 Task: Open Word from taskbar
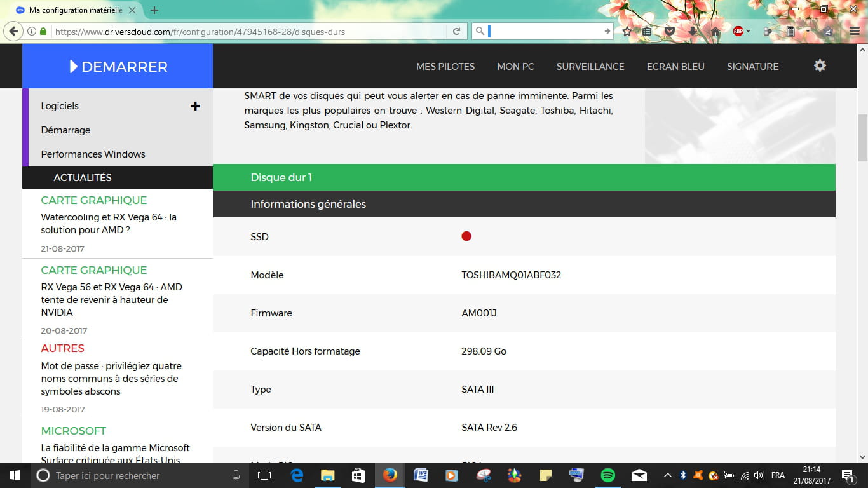coord(421,475)
